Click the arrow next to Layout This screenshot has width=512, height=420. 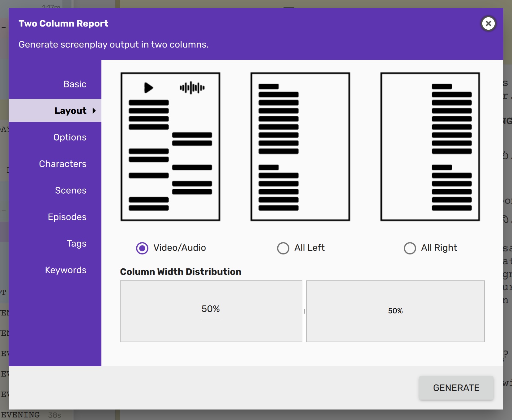[x=94, y=111]
